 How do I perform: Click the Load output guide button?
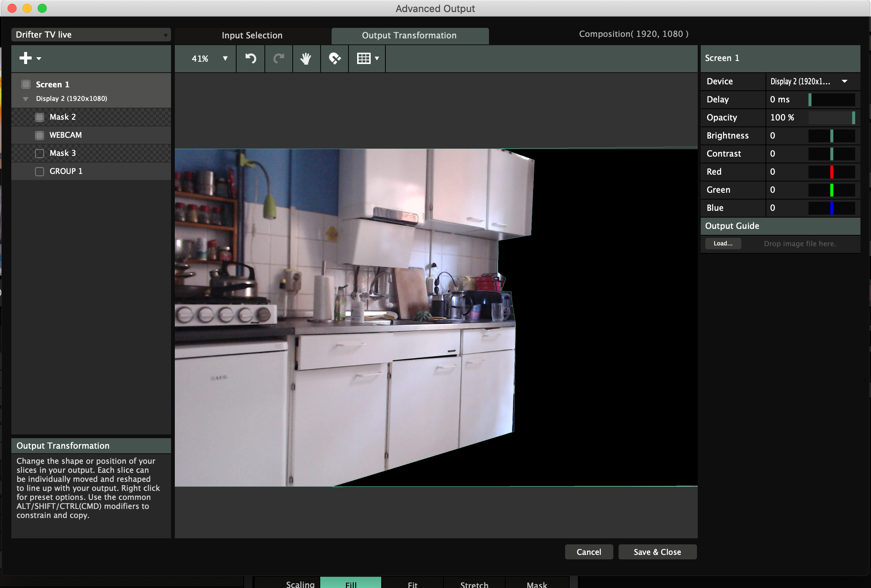723,244
